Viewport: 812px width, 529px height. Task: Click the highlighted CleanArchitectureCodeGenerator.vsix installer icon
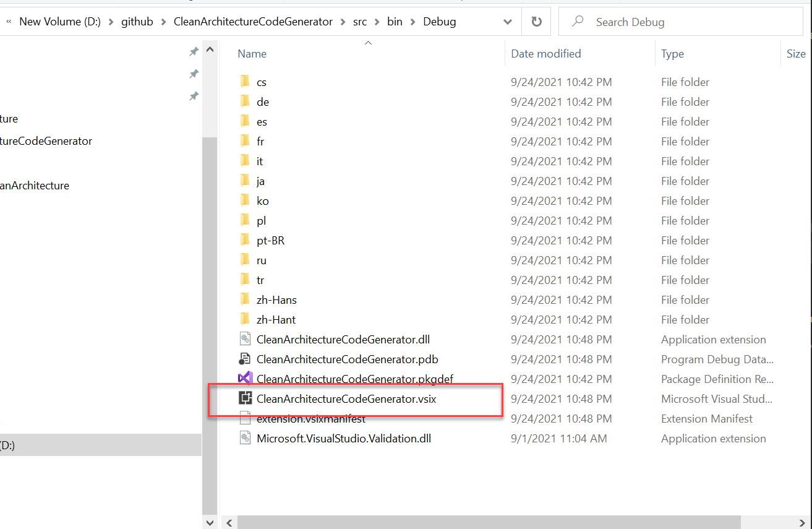pos(247,398)
